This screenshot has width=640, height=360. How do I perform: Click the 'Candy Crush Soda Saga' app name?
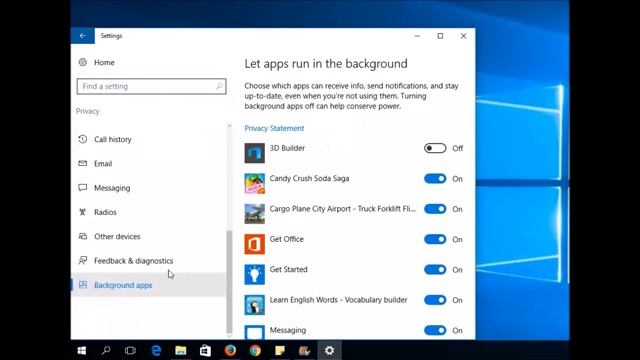pos(309,178)
